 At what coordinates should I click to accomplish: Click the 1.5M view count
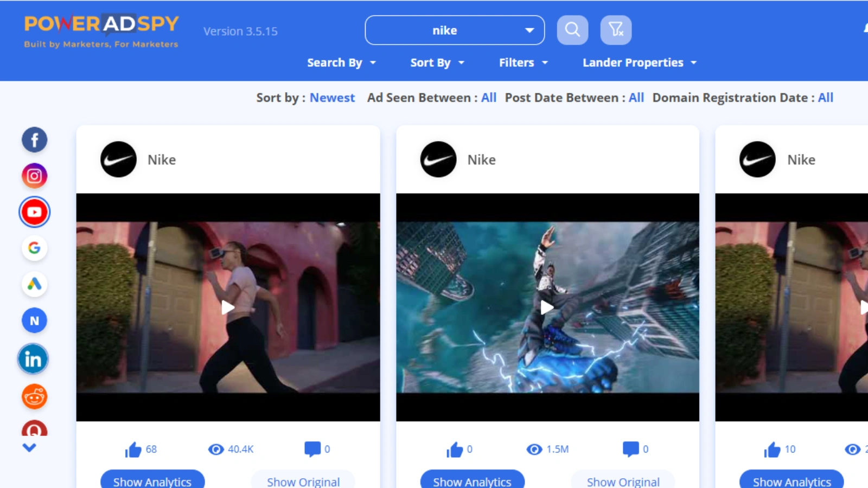pos(558,450)
